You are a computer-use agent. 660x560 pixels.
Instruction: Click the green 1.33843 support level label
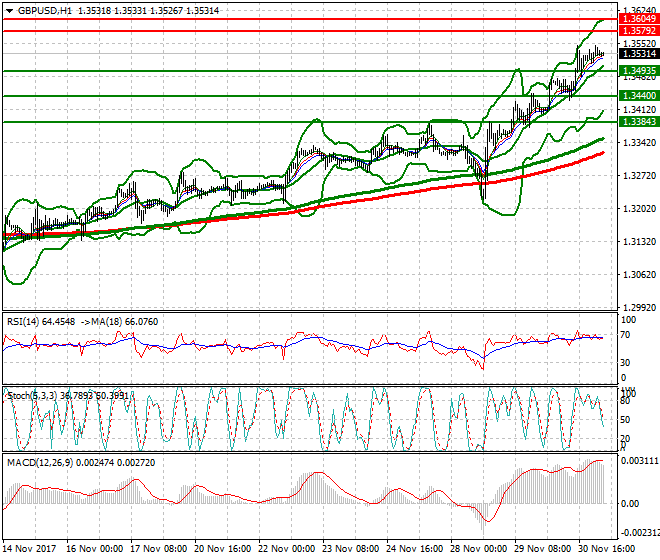[x=639, y=122]
